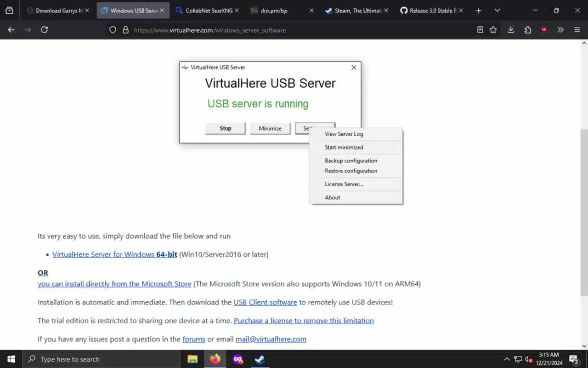Viewport: 588px width, 368px height.
Task: Click the taskbar search box
Action: [102, 359]
